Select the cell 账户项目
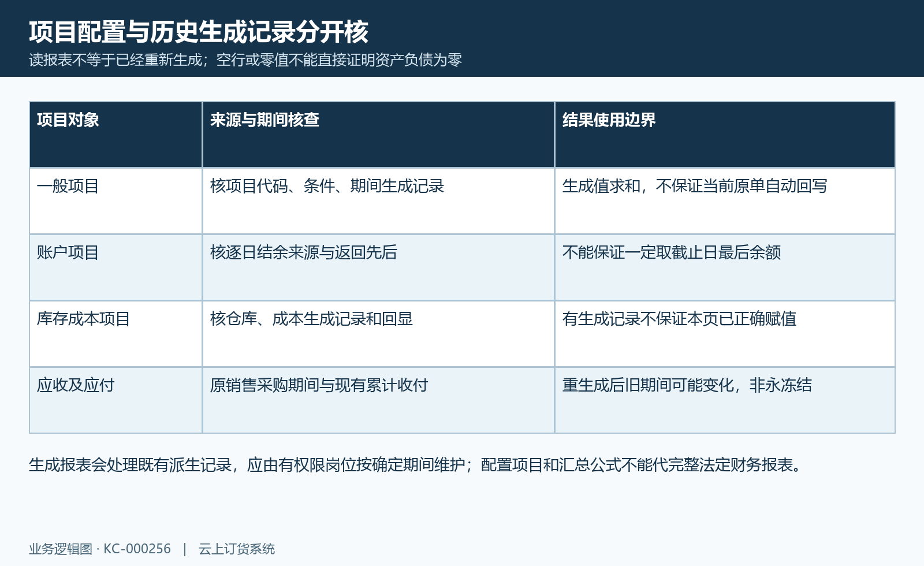Image resolution: width=924 pixels, height=566 pixels. coord(116,267)
